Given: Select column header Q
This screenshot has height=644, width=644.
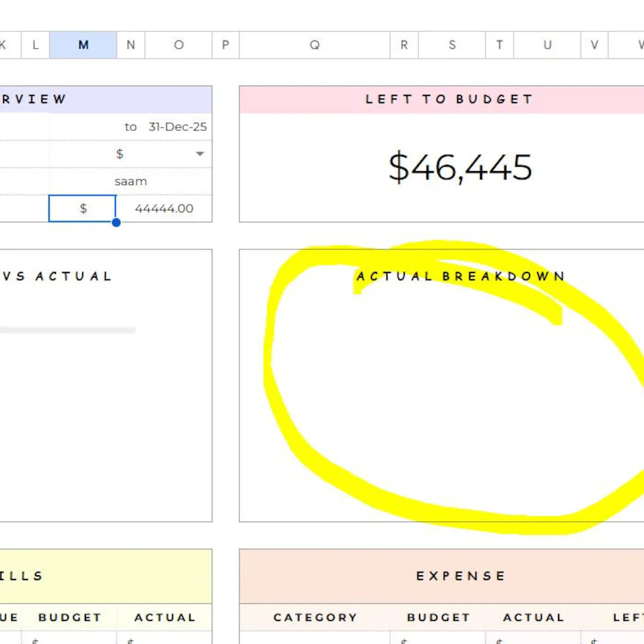Looking at the screenshot, I should tap(314, 45).
